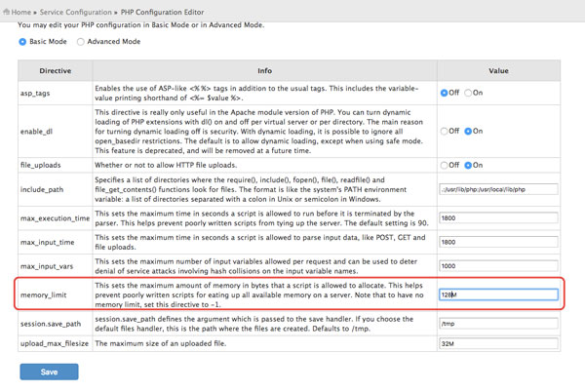
Task: Enable asp_tags with the On radio
Action: coord(469,93)
